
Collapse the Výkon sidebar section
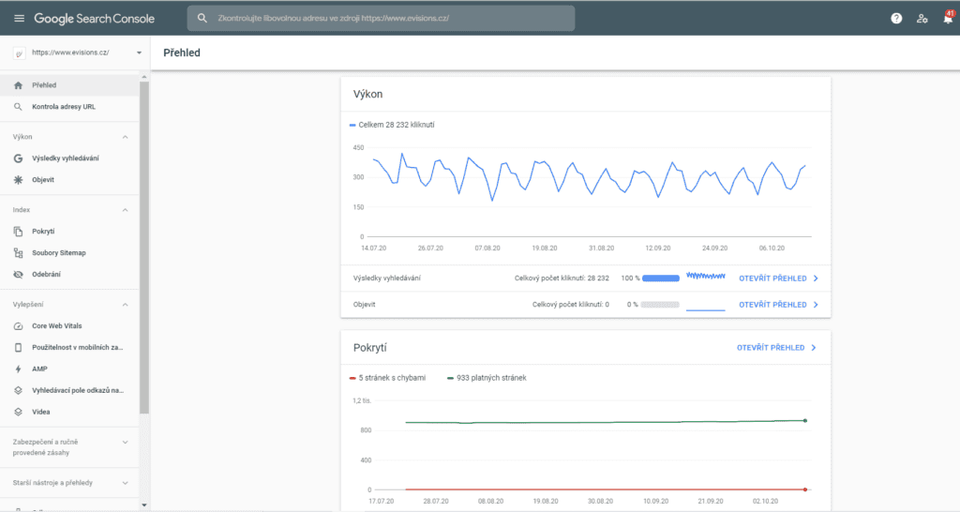click(x=125, y=137)
